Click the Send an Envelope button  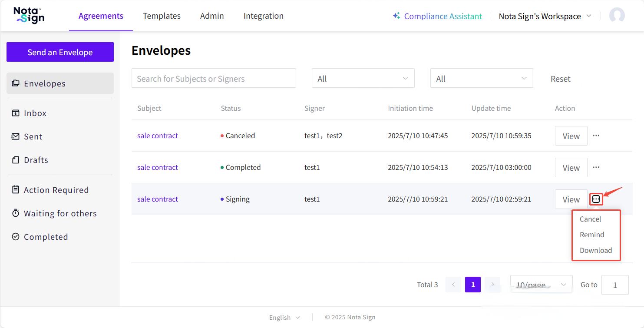click(60, 52)
